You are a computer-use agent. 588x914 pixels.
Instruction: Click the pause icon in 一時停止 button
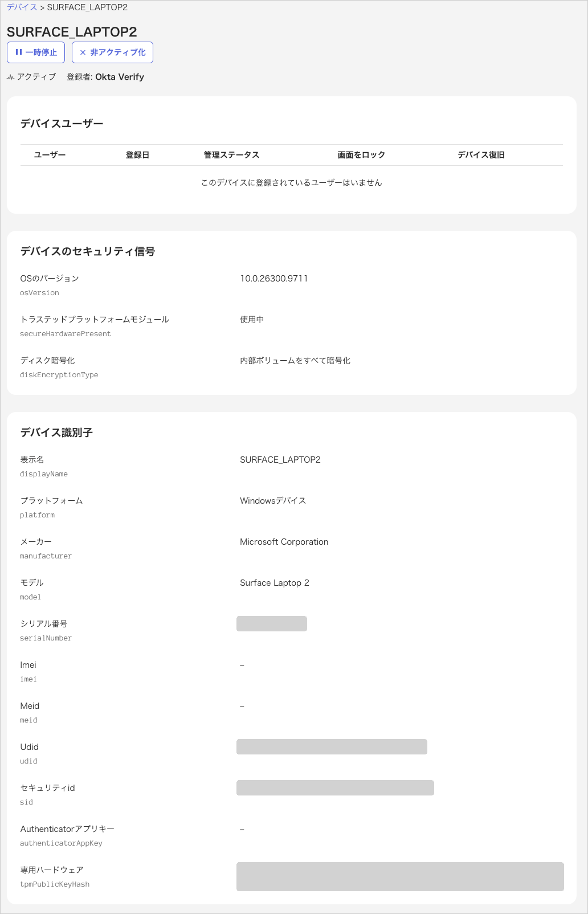point(19,52)
